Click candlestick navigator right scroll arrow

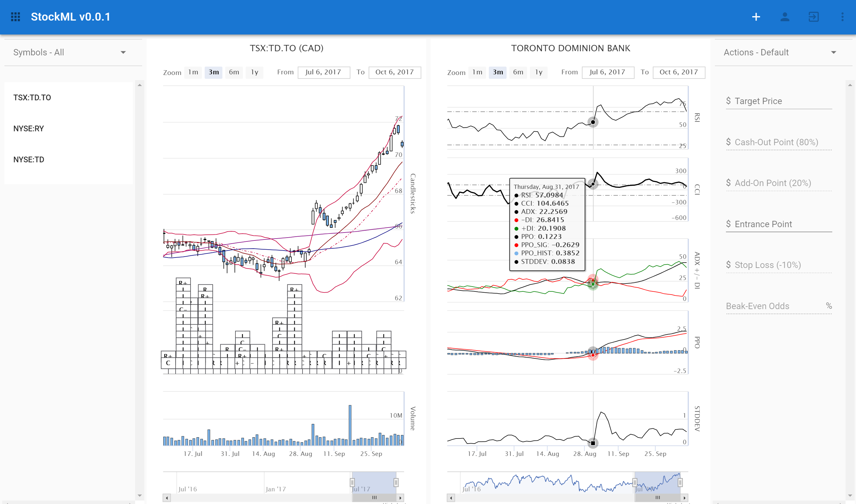coord(400,498)
